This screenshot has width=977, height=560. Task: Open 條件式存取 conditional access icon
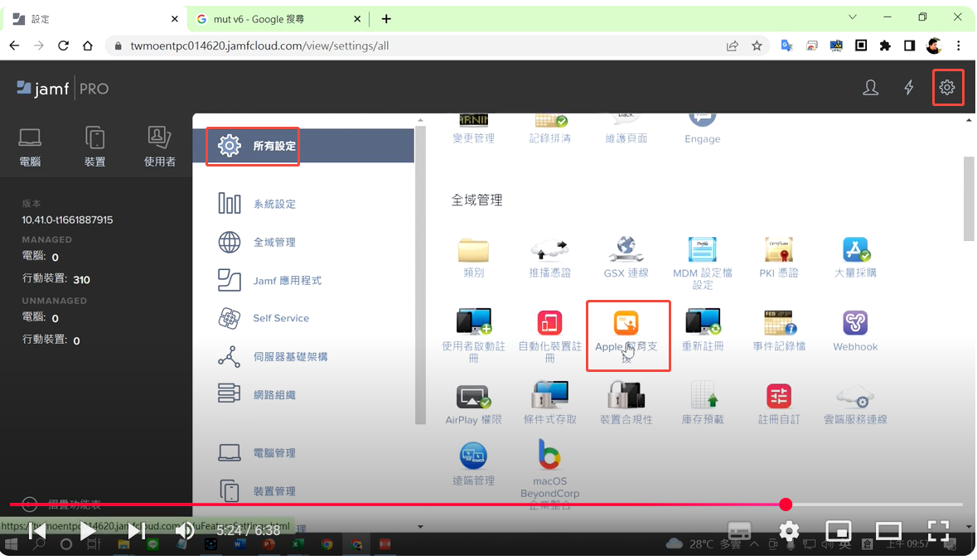tap(549, 395)
